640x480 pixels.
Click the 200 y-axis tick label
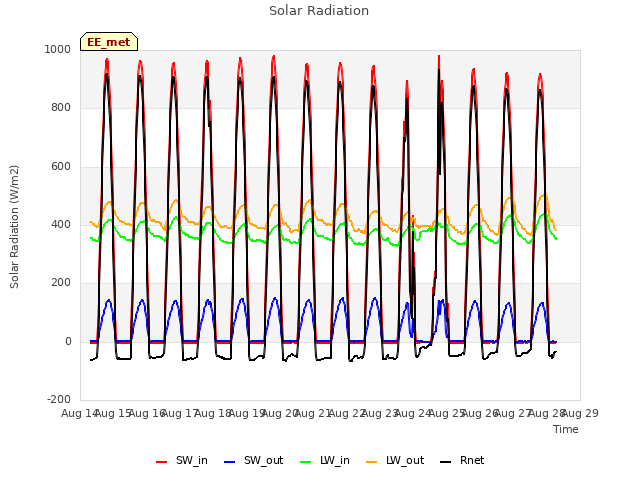61,282
